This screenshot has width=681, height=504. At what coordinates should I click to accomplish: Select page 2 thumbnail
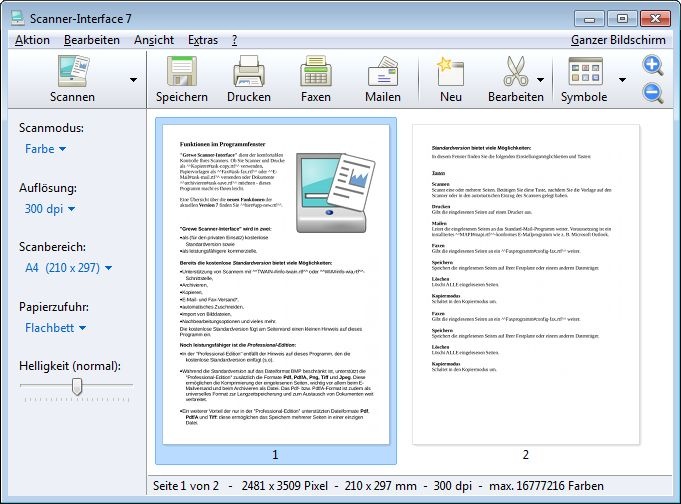(526, 285)
